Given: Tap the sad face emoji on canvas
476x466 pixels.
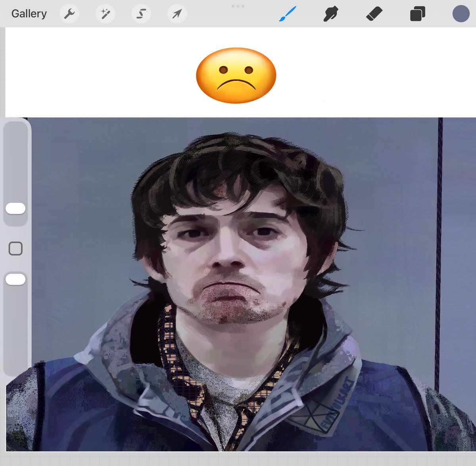Looking at the screenshot, I should tap(236, 75).
